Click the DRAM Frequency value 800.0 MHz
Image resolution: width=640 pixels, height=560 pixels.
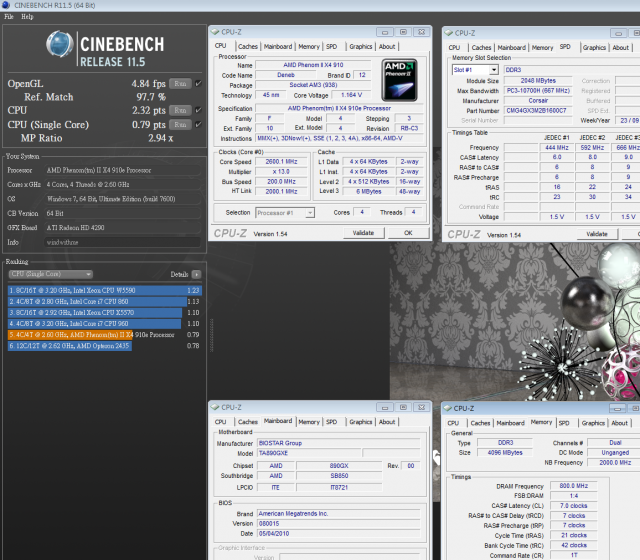pyautogui.click(x=573, y=486)
